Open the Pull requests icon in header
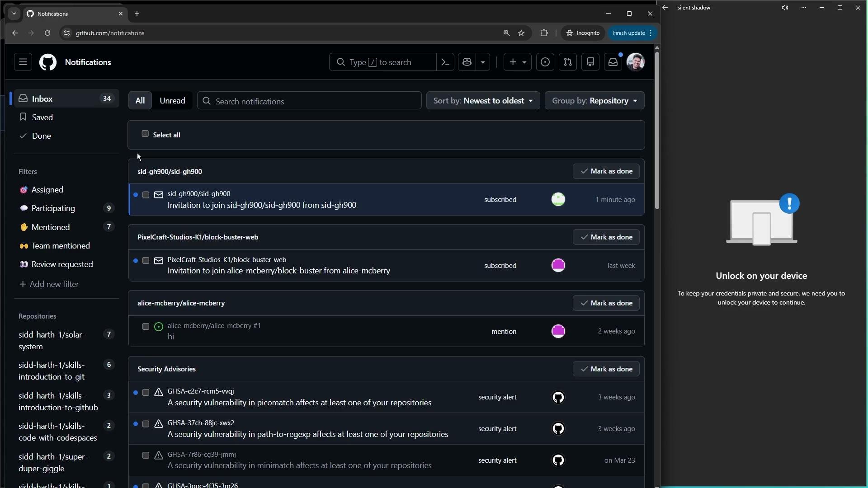Screen dimensions: 868x488 tap(568, 62)
